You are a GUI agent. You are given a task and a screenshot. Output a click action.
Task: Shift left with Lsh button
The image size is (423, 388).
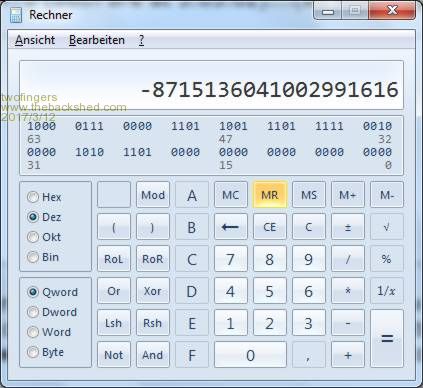[x=114, y=323]
